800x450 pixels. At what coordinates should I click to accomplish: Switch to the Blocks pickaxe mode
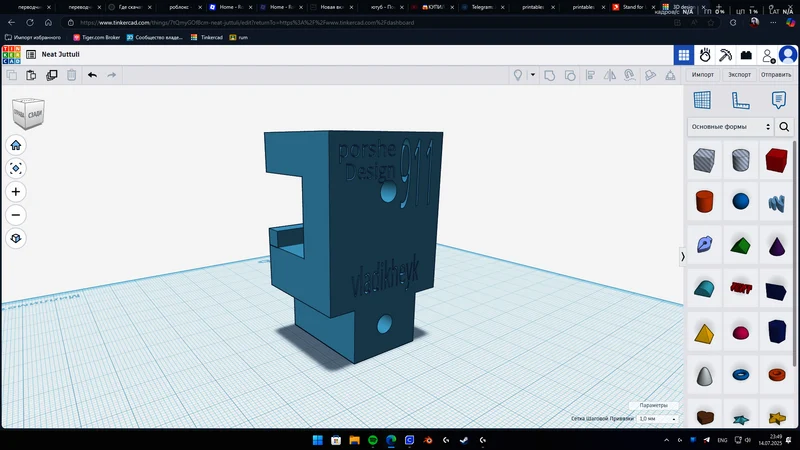click(x=725, y=55)
